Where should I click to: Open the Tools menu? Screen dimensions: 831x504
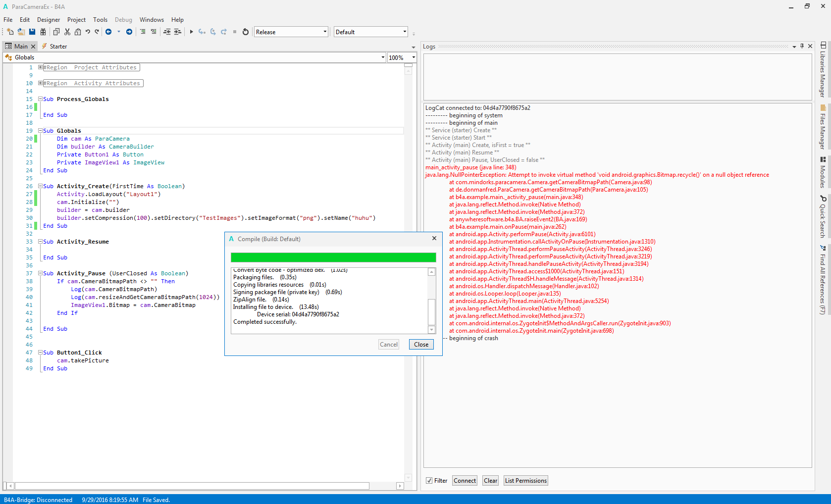[100, 20]
